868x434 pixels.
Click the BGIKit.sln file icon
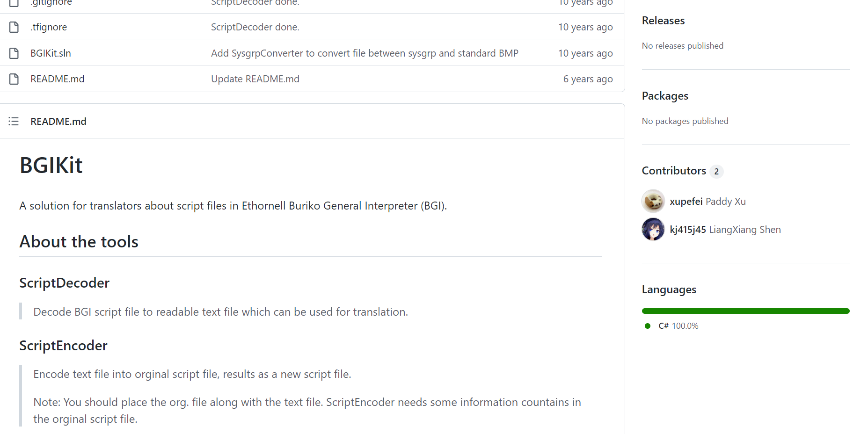tap(14, 53)
